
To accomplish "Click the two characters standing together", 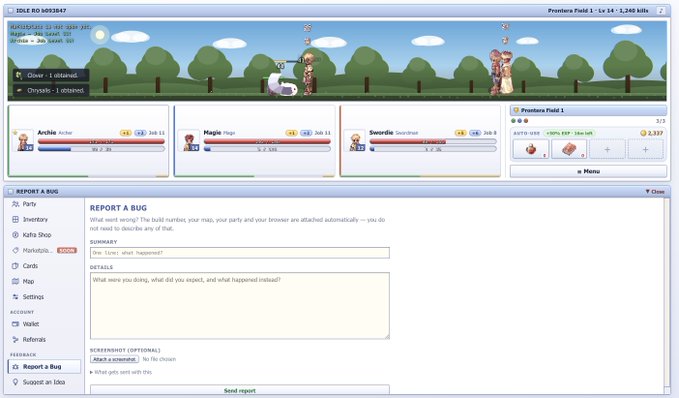I will click(501, 72).
